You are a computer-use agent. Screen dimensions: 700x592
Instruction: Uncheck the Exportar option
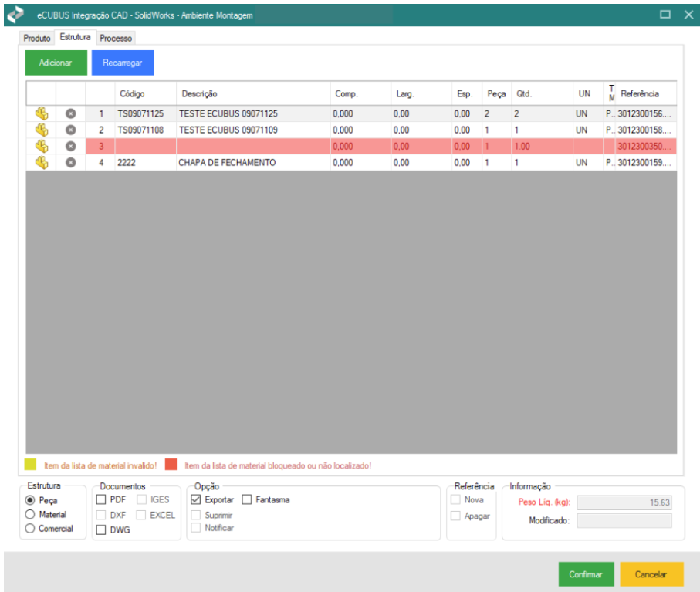[x=196, y=500]
